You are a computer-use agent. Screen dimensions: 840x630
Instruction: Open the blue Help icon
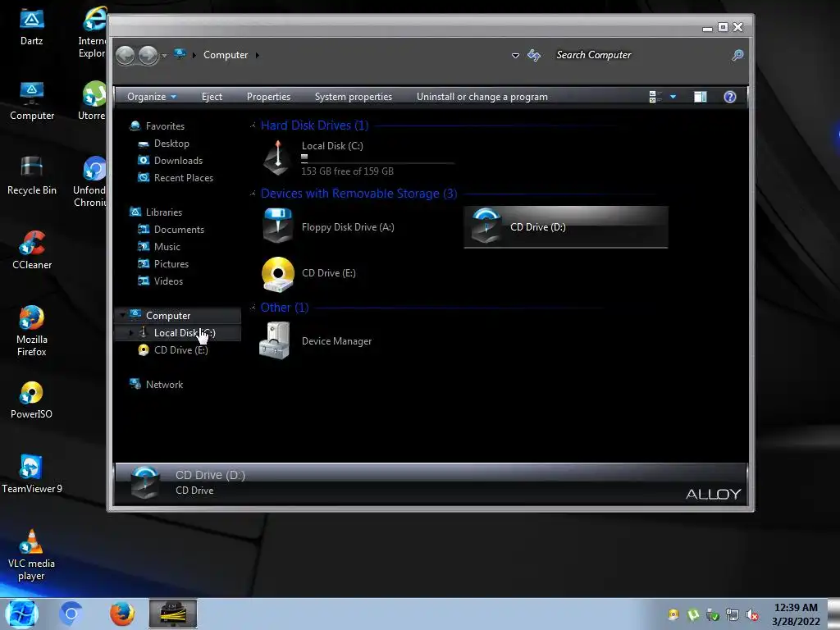[729, 97]
